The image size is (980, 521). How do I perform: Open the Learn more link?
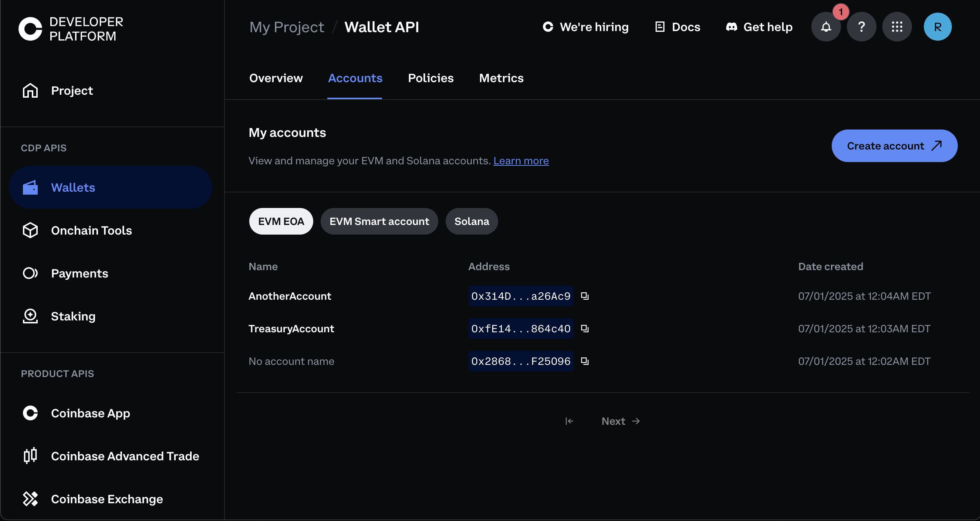click(521, 161)
